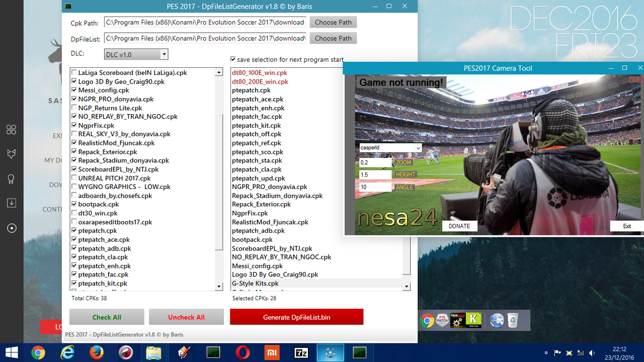
Task: Click the globe shortcut in the desktop dock
Action: click(497, 320)
